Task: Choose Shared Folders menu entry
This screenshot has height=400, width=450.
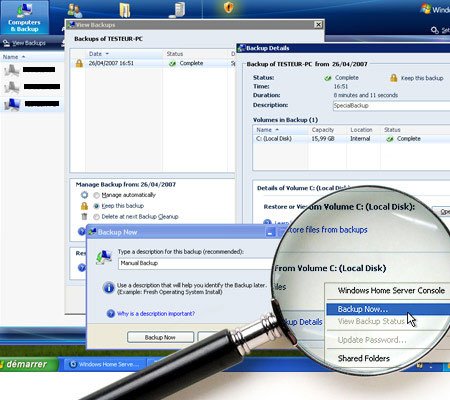Action: [x=364, y=359]
